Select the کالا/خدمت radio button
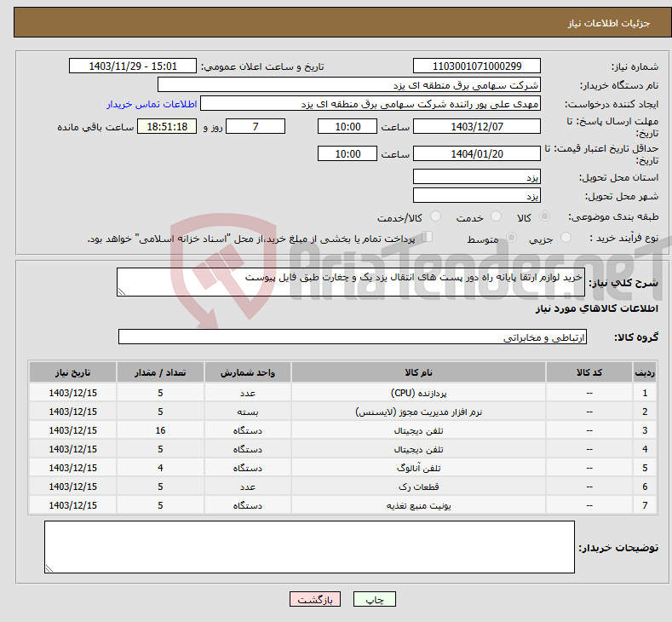Viewport: 672px width, 622px height. 435,216
